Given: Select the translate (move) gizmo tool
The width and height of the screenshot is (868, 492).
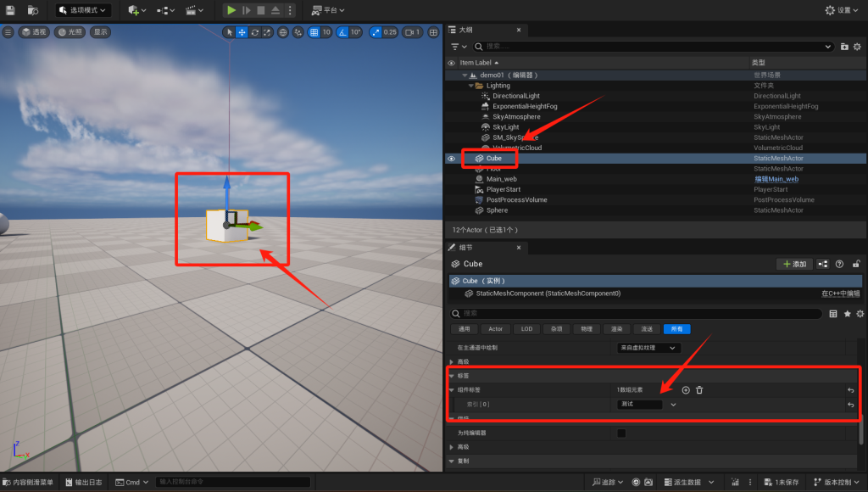Looking at the screenshot, I should click(x=242, y=32).
